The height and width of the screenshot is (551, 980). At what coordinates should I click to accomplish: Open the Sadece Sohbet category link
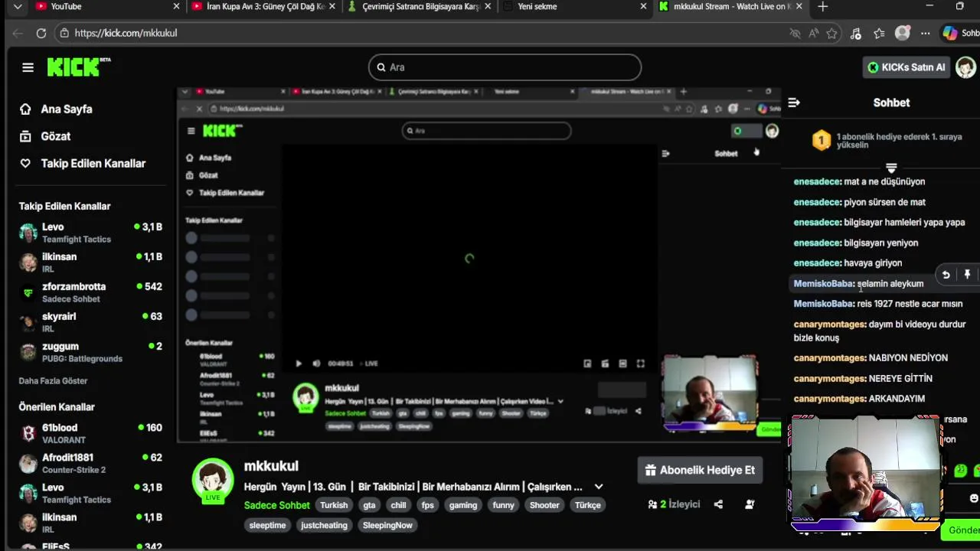tap(276, 505)
